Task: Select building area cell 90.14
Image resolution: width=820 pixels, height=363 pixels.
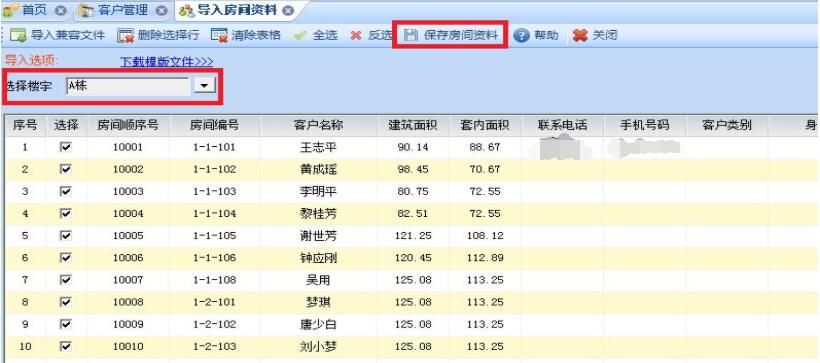Action: pyautogui.click(x=413, y=148)
